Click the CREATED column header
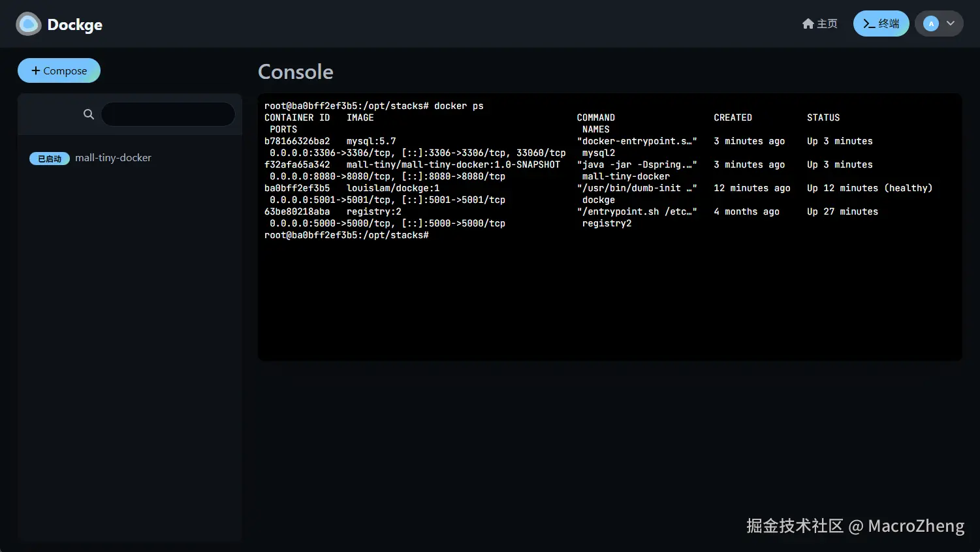 (x=733, y=117)
